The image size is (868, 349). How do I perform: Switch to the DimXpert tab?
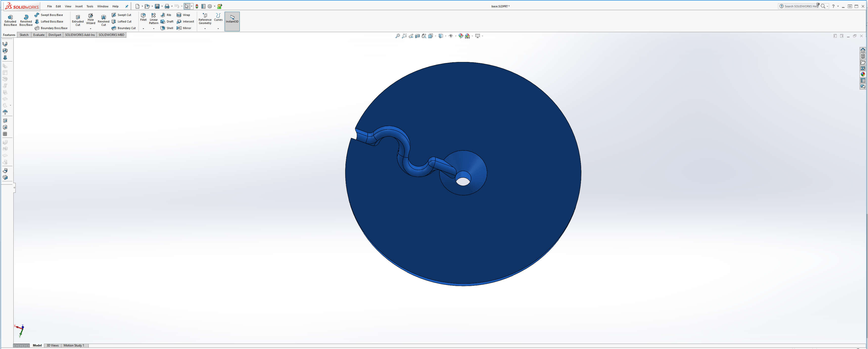pos(55,35)
